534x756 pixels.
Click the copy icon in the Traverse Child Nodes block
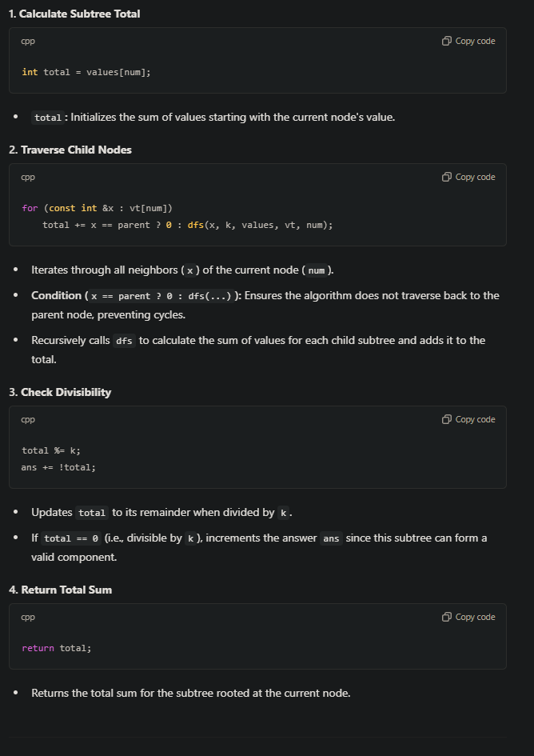[447, 177]
